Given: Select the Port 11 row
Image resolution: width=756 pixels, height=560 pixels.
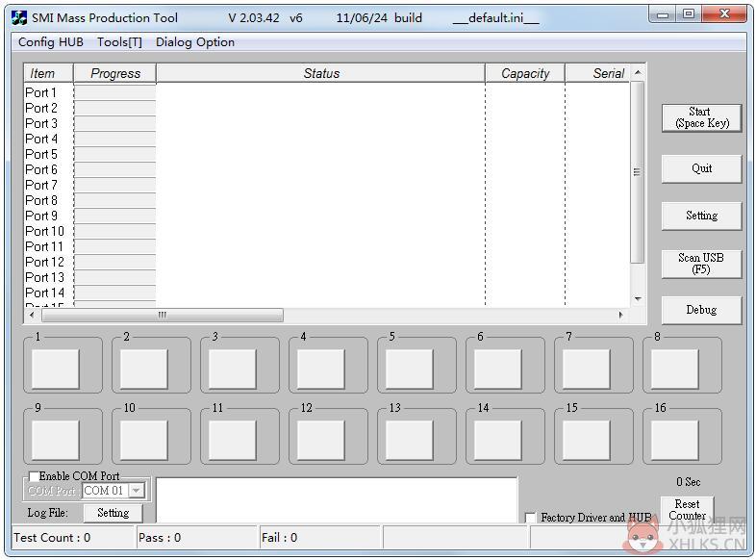Looking at the screenshot, I should (326, 246).
